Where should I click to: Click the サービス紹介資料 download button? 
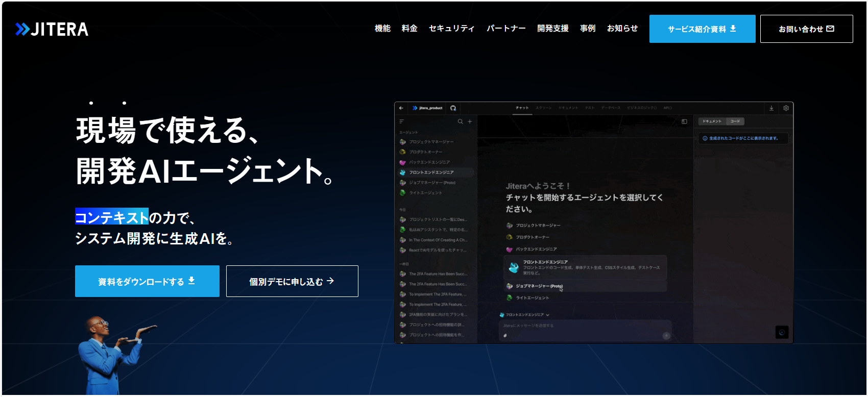[702, 29]
